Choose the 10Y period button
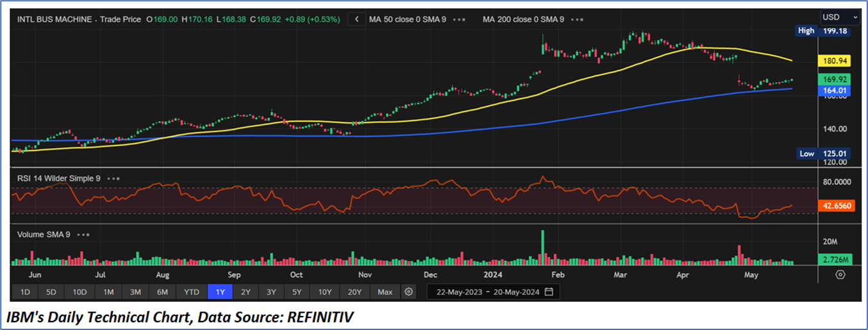Screen dimensions: 868x330 (324, 292)
